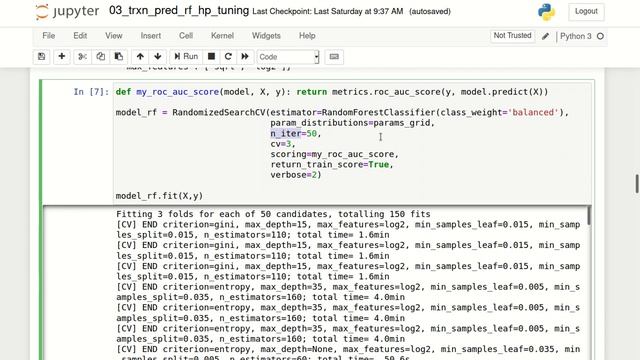Viewport: 640px width, 360px height.
Task: Open the cell type Code dropdown
Action: [288, 57]
